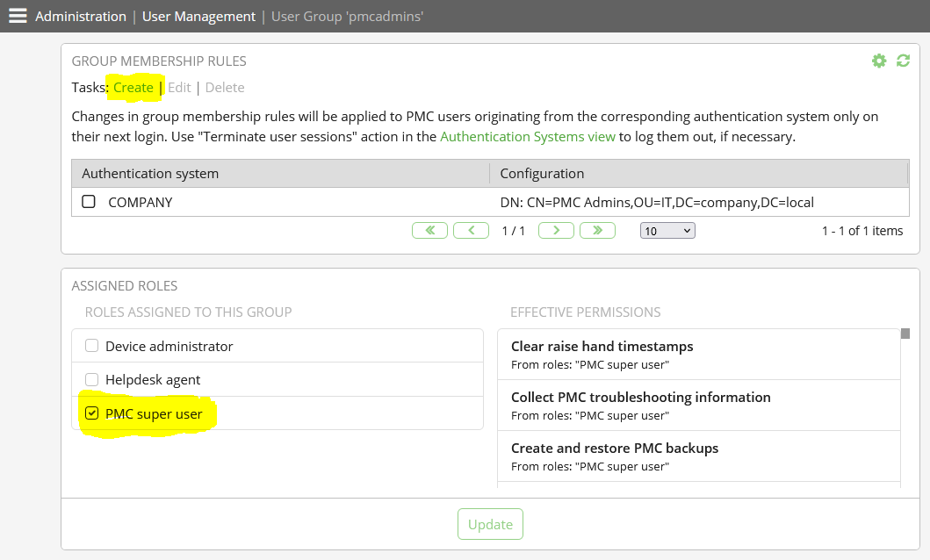Jump to last page of rules
The image size is (930, 560).
point(597,230)
